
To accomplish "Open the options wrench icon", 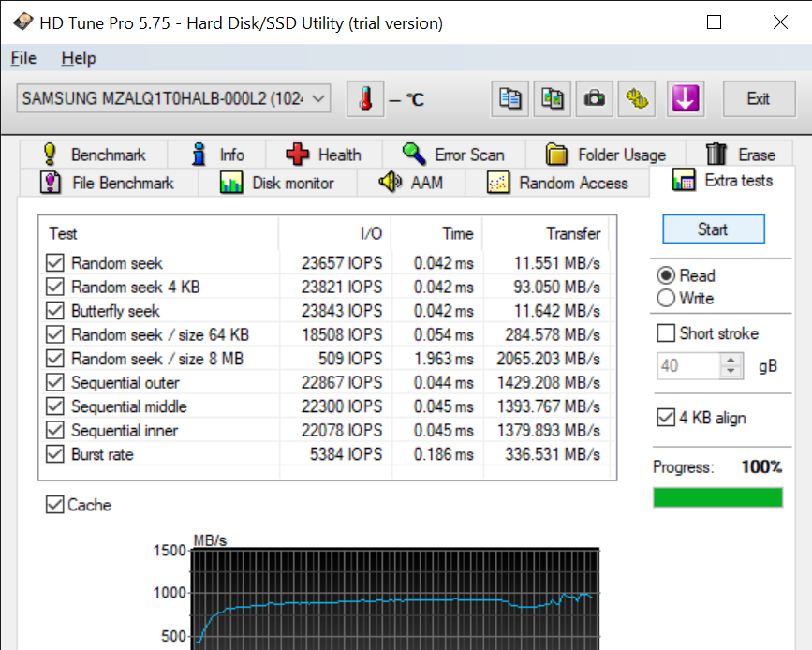I will click(638, 99).
